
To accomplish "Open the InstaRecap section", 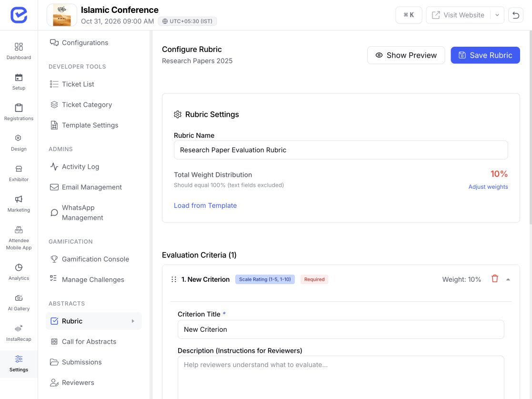I will (19, 333).
